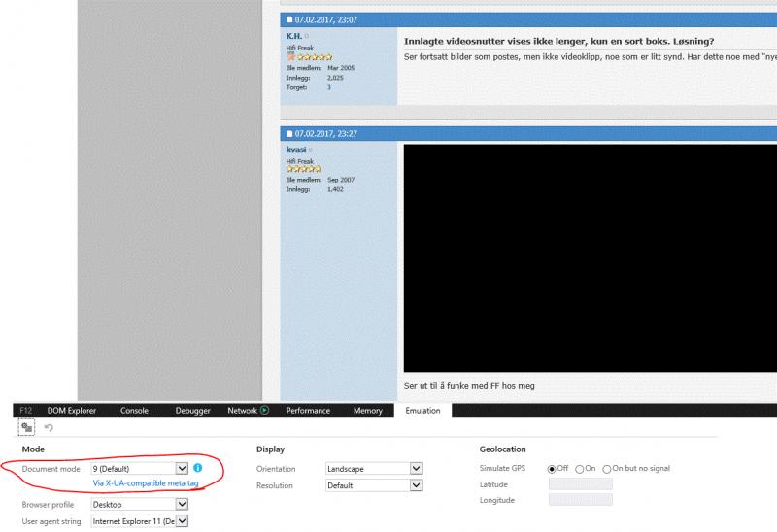Click the Display section heading
This screenshot has height=532, width=777.
tap(271, 449)
